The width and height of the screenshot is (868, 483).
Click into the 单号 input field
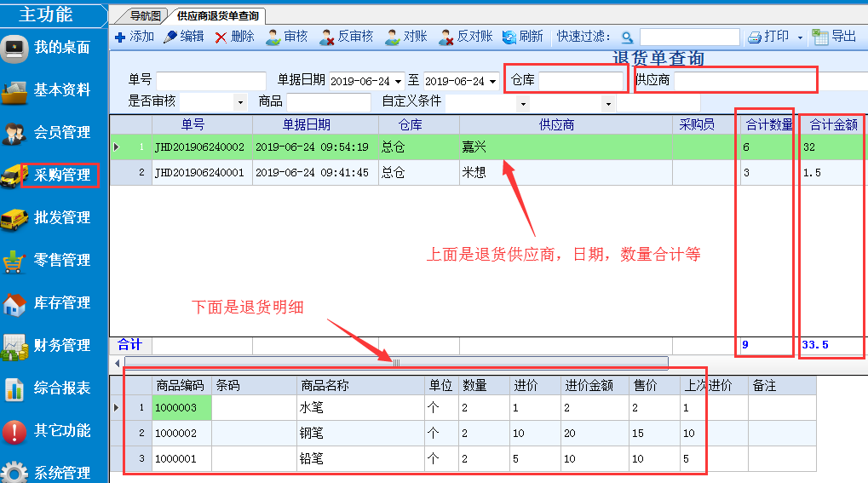click(211, 81)
